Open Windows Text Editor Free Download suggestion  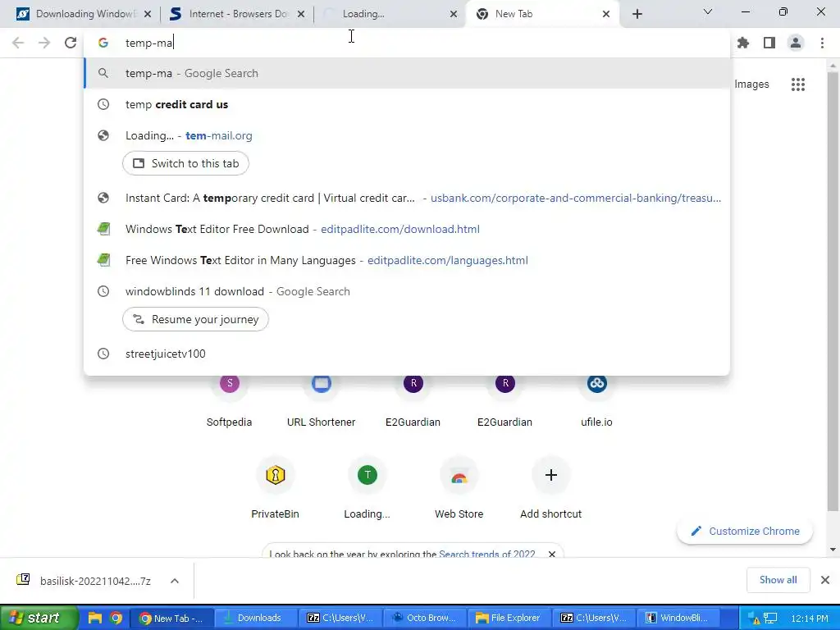point(407,229)
